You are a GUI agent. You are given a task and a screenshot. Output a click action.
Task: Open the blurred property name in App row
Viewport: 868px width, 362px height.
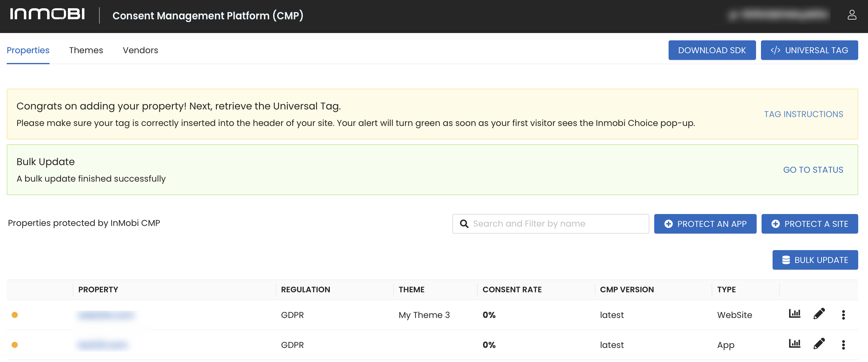(102, 345)
